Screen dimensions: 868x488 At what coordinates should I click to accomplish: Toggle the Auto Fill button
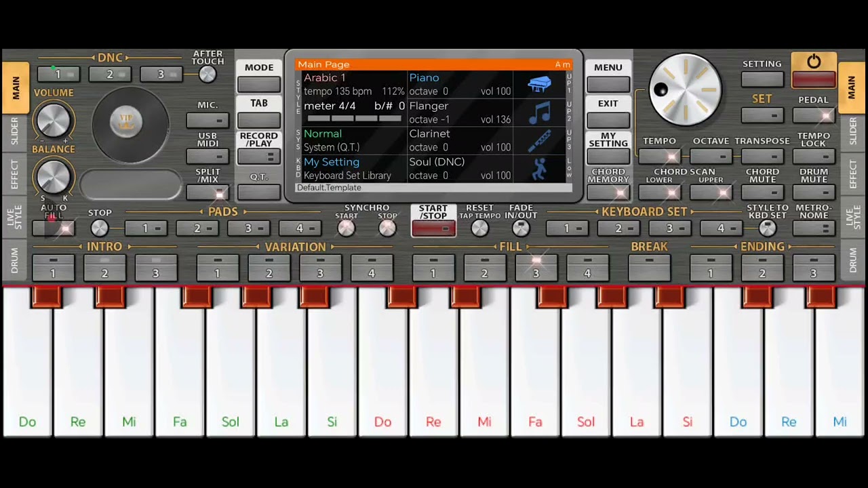click(x=54, y=228)
